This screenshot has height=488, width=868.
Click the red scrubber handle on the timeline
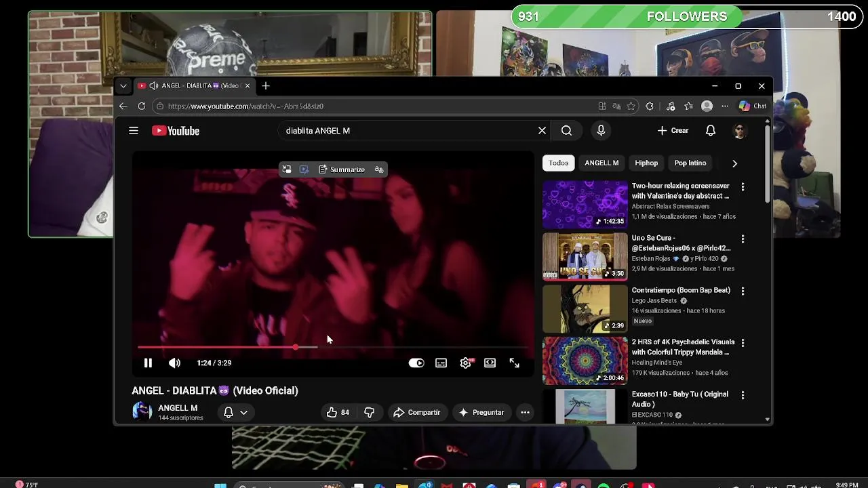pos(296,347)
